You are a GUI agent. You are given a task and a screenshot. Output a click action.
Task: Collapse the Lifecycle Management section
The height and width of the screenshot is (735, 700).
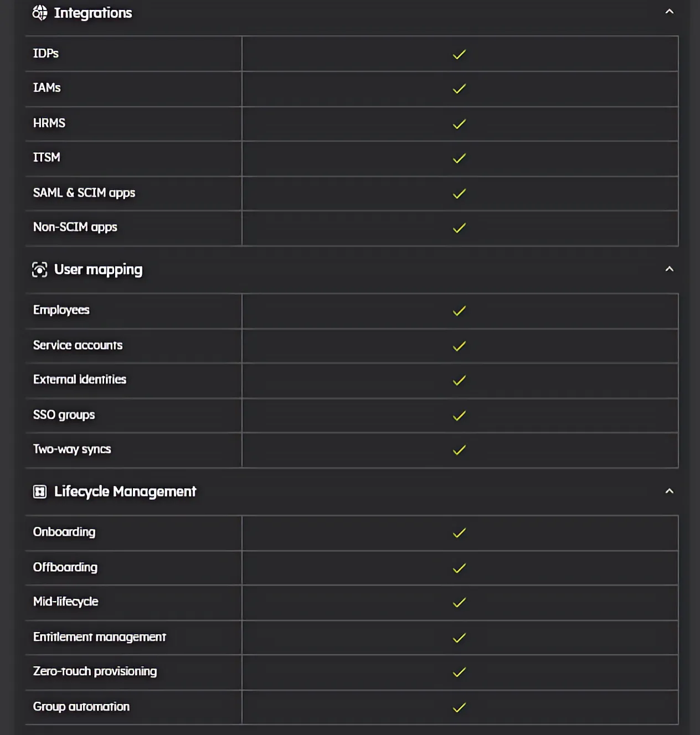[670, 491]
